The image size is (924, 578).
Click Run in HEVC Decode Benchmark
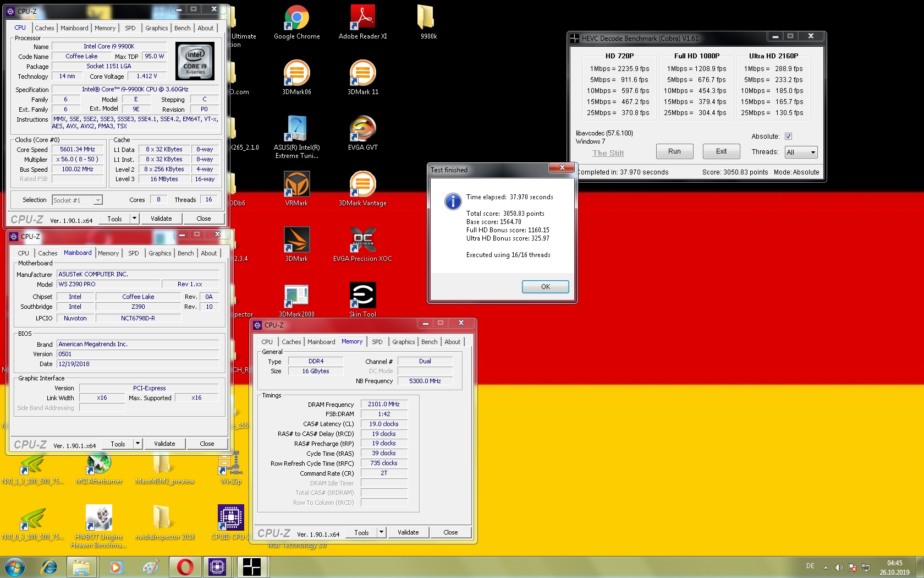coord(674,151)
